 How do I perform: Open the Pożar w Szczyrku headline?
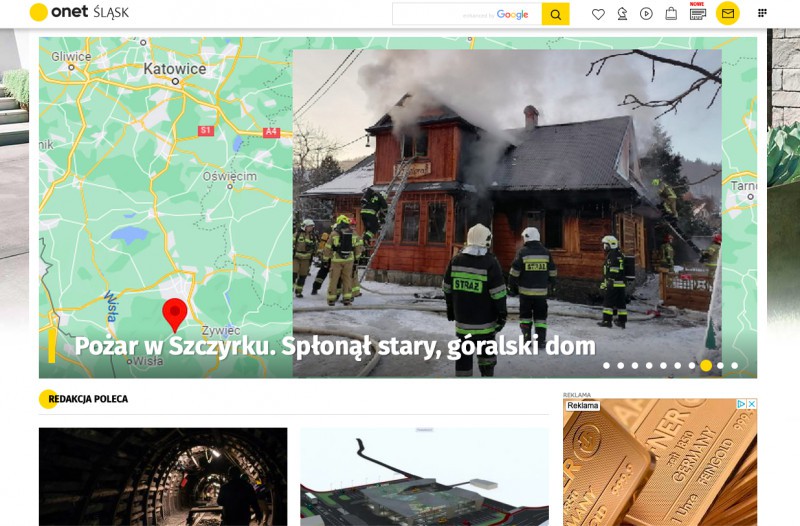335,347
